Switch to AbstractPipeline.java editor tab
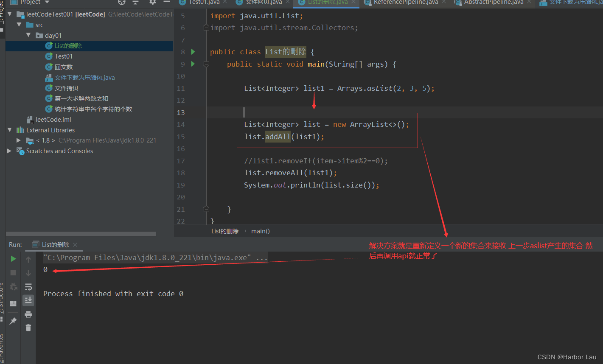This screenshot has width=603, height=364. [x=494, y=2]
